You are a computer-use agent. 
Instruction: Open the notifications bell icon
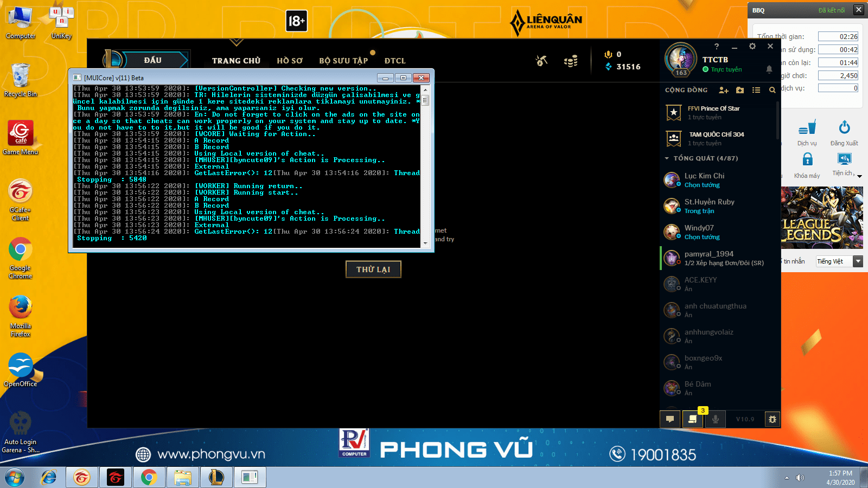pos(769,69)
